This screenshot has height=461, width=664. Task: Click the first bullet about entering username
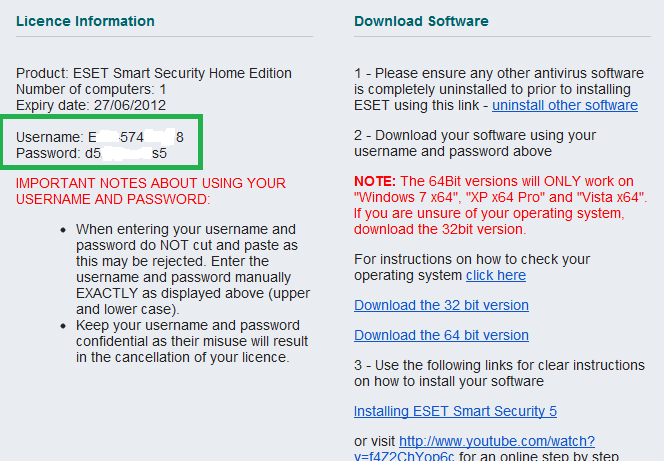click(x=193, y=269)
